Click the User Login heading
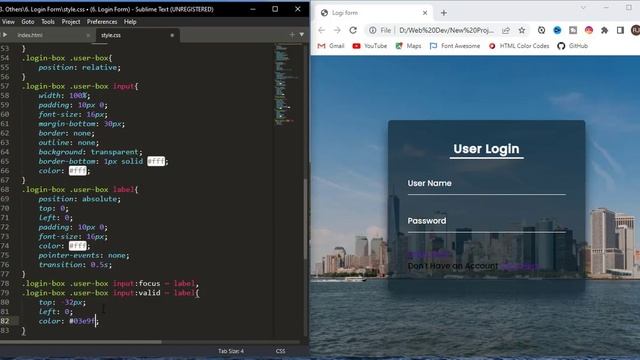Image resolution: width=640 pixels, height=360 pixels. pos(487,149)
